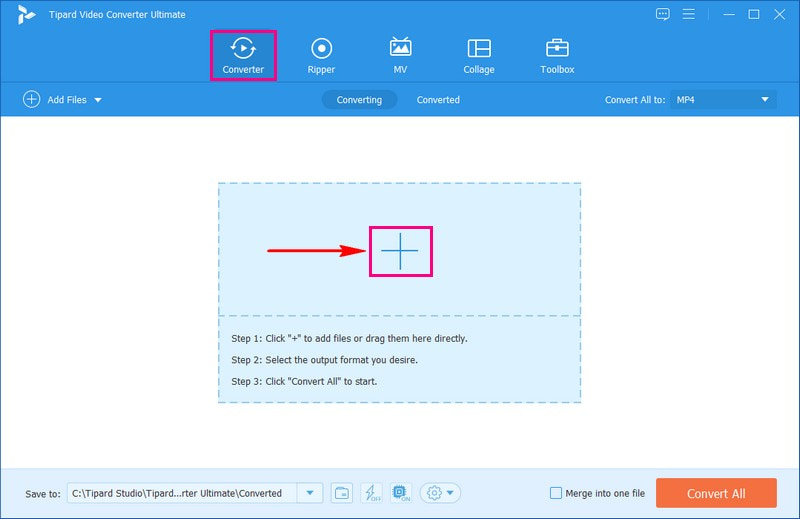Switch to the Converting tab
This screenshot has width=800, height=519.
(x=359, y=100)
